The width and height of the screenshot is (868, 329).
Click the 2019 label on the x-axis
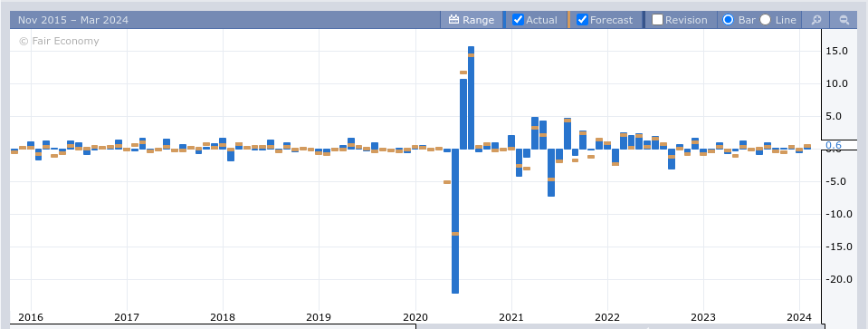coord(319,317)
